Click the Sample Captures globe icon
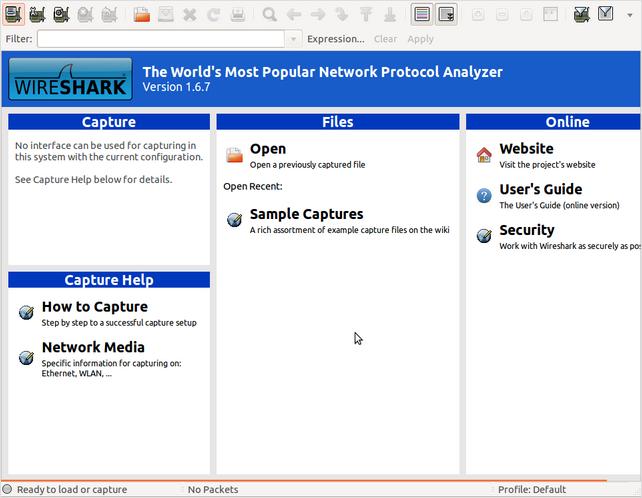 [235, 220]
